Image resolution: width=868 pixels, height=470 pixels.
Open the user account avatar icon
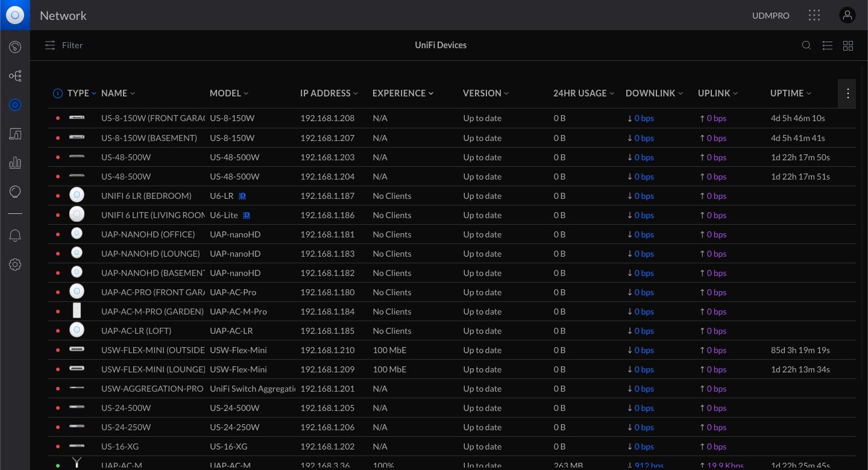(x=848, y=15)
